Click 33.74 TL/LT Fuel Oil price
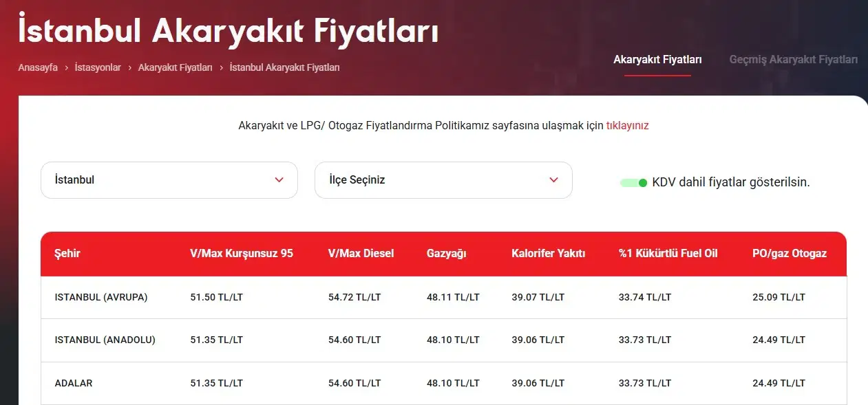The width and height of the screenshot is (868, 405). [x=645, y=297]
